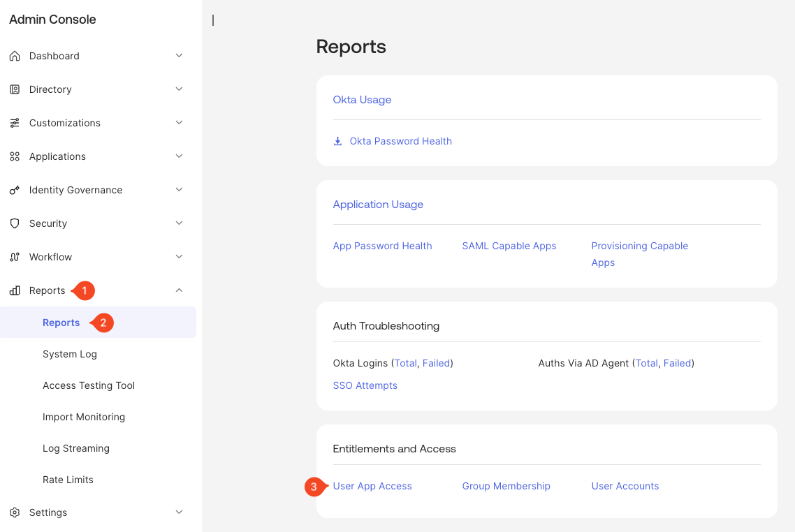Click the Applications grid icon
The image size is (795, 532).
click(x=15, y=156)
